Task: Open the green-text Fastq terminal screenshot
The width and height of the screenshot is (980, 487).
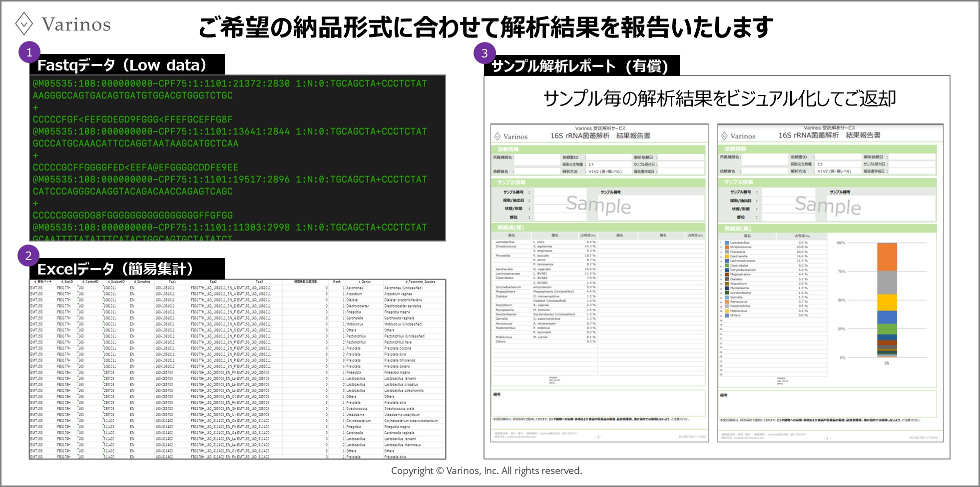Action: 237,158
